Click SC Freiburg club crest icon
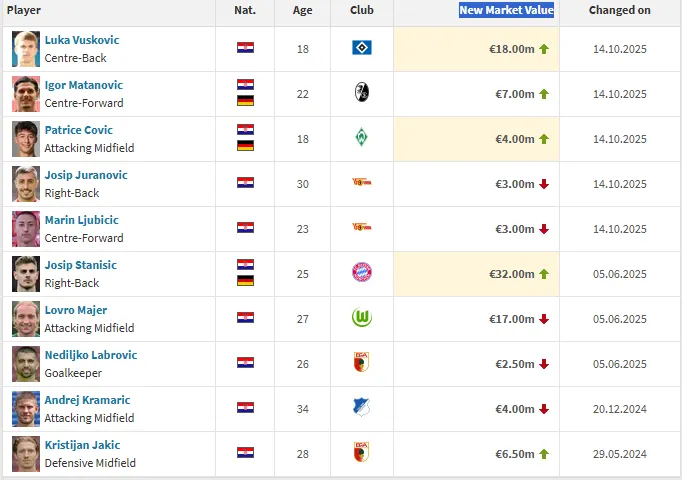The image size is (682, 480). tap(362, 93)
